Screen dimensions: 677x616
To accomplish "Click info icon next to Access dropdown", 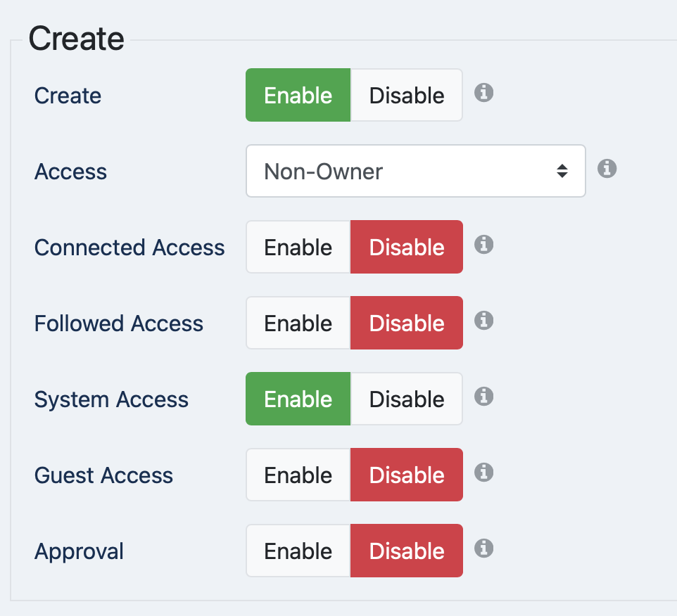I will click(x=607, y=169).
